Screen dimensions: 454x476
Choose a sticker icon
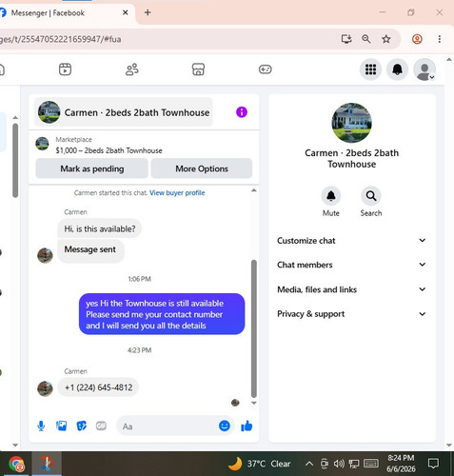click(82, 426)
